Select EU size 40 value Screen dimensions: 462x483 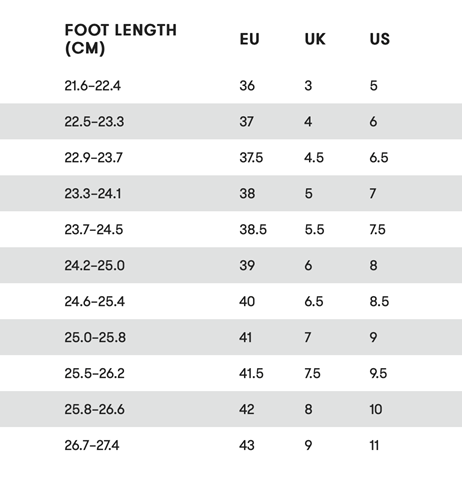(x=247, y=301)
